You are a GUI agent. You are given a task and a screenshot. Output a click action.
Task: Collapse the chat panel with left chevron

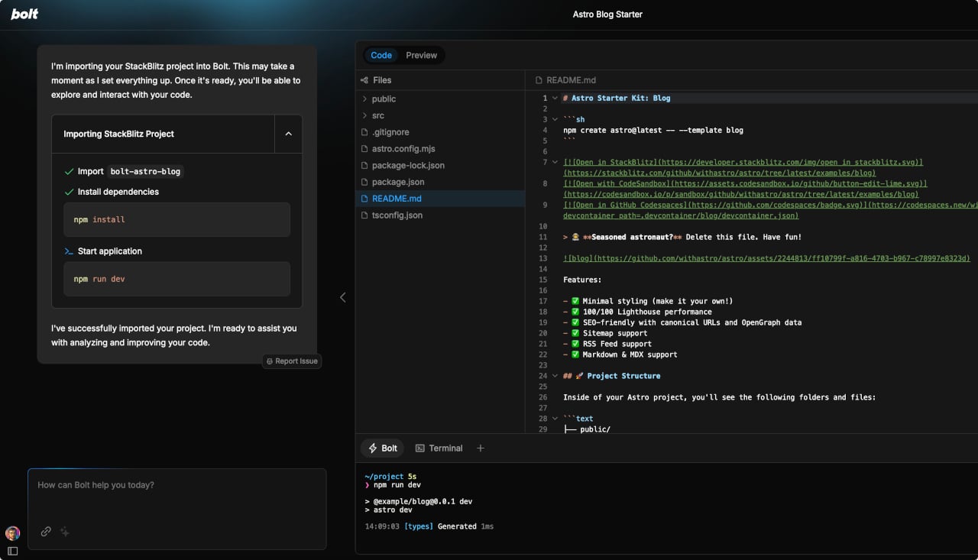(x=342, y=297)
